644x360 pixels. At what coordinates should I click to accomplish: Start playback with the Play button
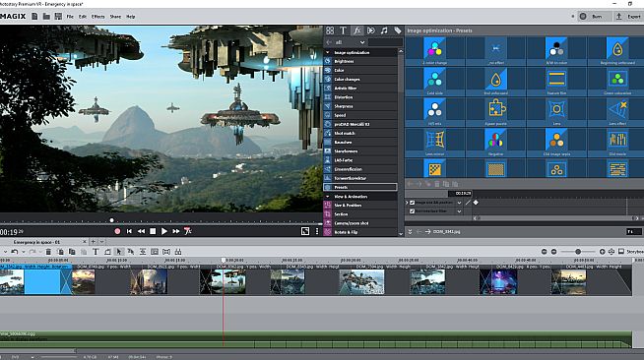163,231
